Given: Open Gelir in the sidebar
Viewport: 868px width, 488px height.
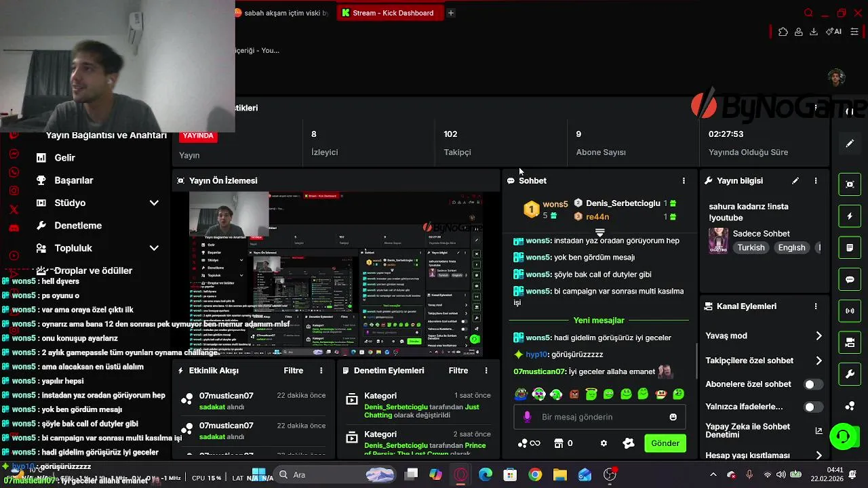Looking at the screenshot, I should (x=65, y=157).
